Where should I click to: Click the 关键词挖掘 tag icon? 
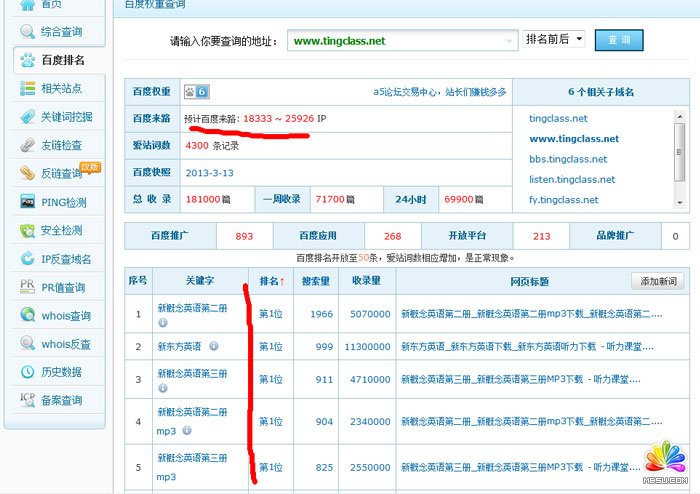coord(27,117)
